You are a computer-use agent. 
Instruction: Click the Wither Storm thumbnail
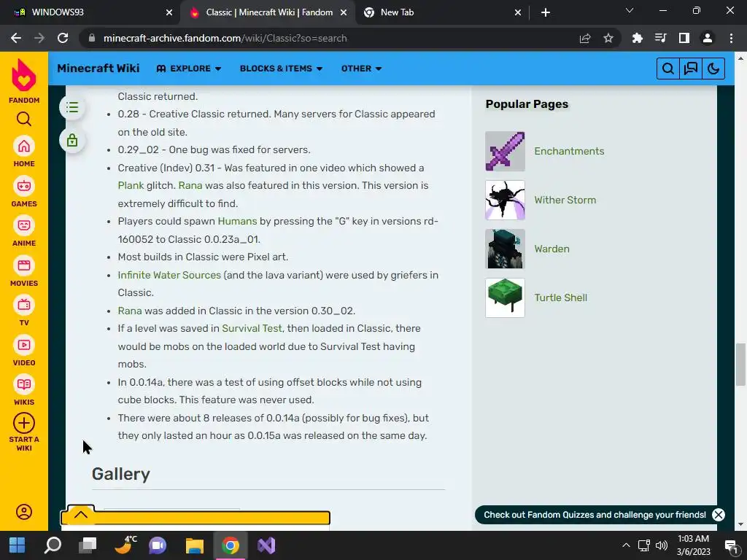pyautogui.click(x=505, y=200)
